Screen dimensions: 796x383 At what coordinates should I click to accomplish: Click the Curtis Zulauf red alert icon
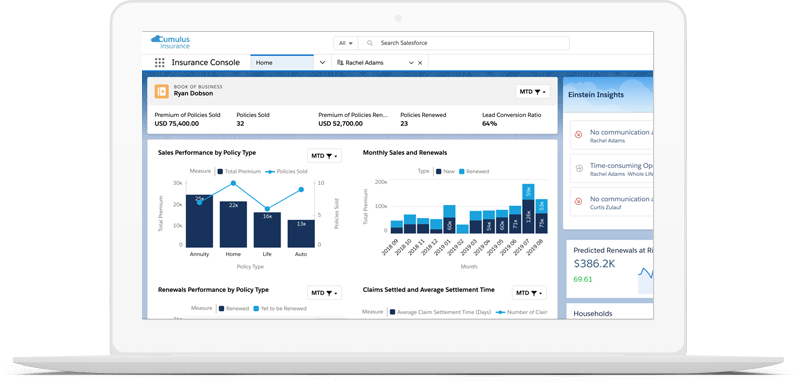pos(578,201)
